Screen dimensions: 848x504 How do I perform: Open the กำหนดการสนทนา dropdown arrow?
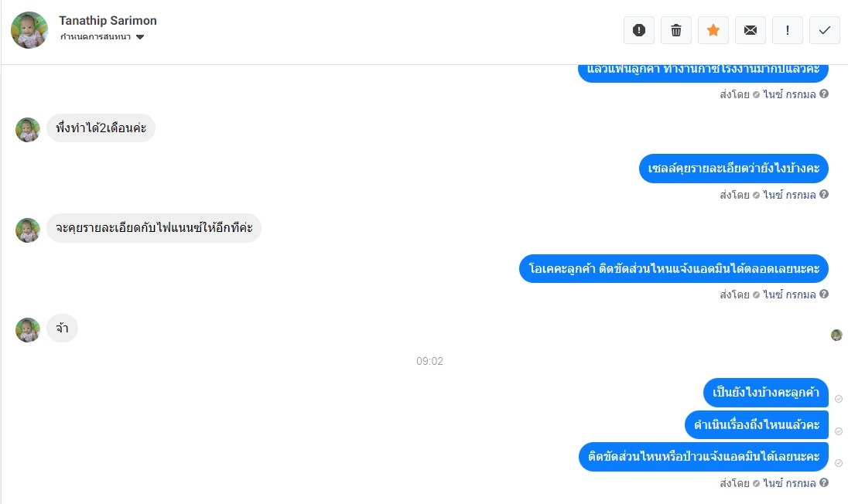click(x=140, y=37)
